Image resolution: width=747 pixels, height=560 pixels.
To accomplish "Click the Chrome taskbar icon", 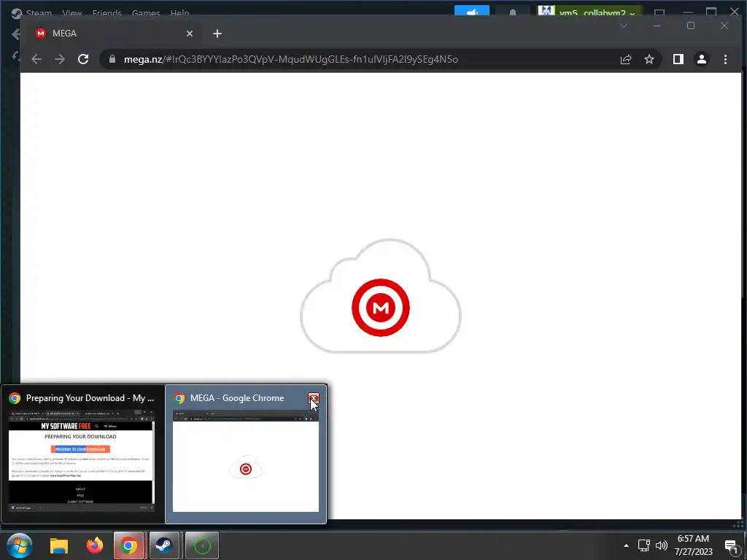I will click(128, 545).
